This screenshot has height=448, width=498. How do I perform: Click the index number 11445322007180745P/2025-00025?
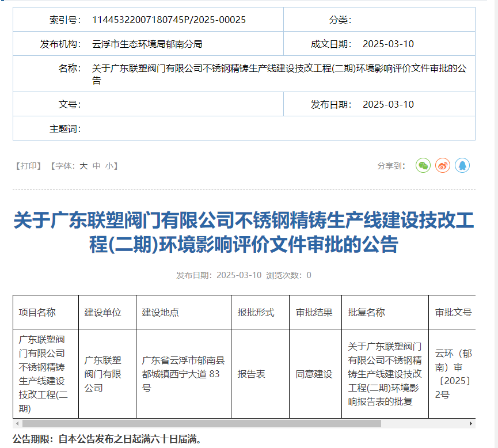[x=169, y=20]
